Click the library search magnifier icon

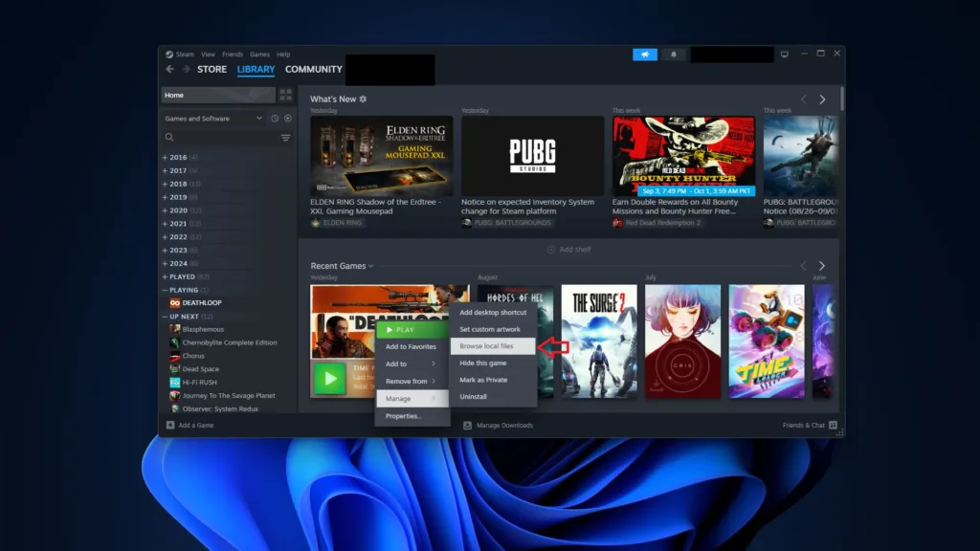(169, 138)
